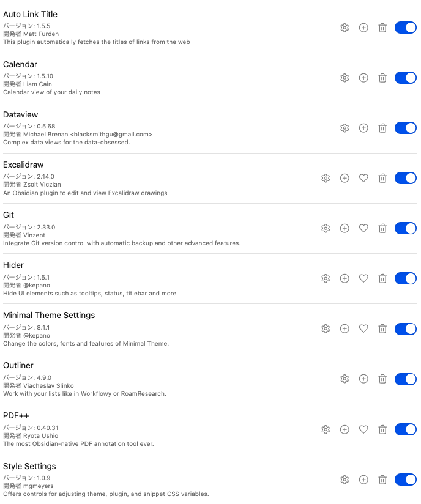Click the heart donate icon for Excalidraw
The width and height of the screenshot is (421, 504).
[363, 178]
